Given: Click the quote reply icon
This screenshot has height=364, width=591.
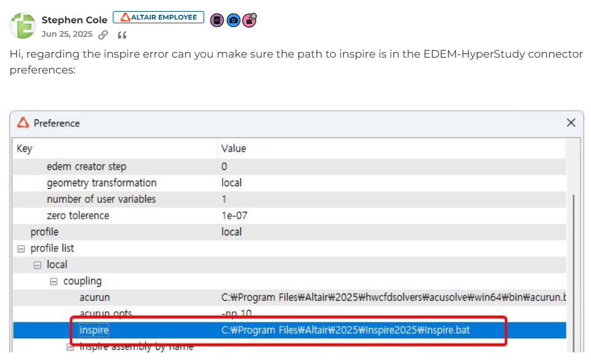Looking at the screenshot, I should point(122,36).
